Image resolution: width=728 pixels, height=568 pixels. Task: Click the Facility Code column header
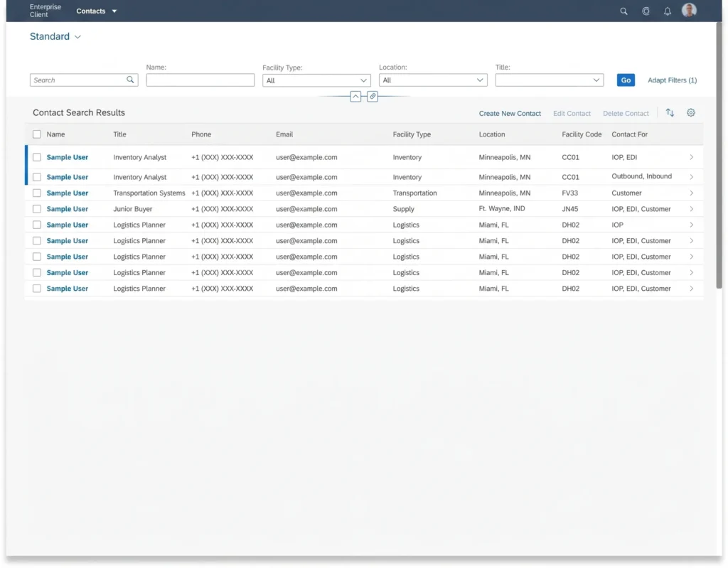[582, 134]
